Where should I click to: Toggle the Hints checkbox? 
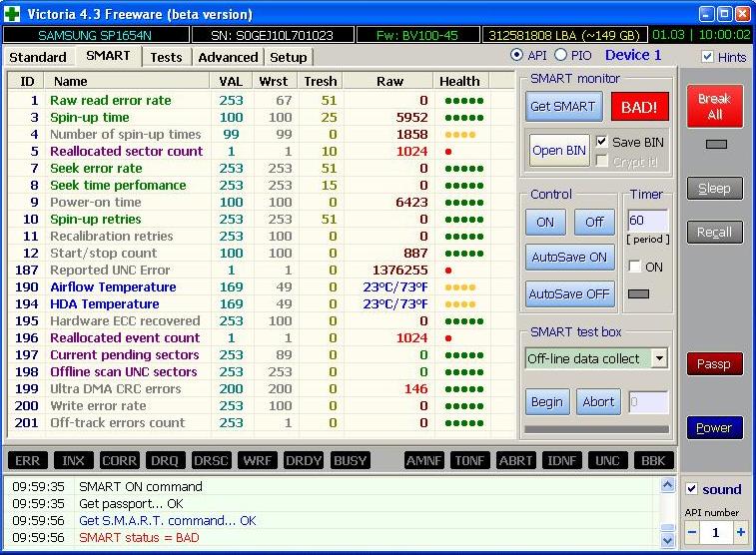707,57
